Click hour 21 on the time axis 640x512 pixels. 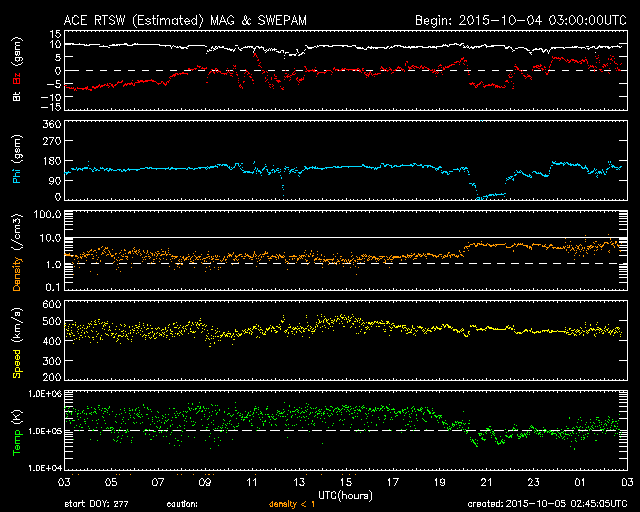click(x=487, y=482)
